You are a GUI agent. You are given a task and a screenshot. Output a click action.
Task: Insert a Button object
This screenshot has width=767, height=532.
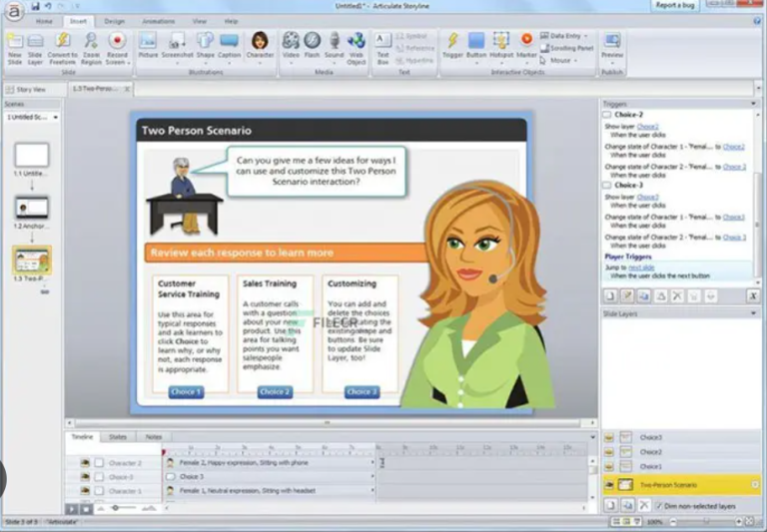click(476, 48)
